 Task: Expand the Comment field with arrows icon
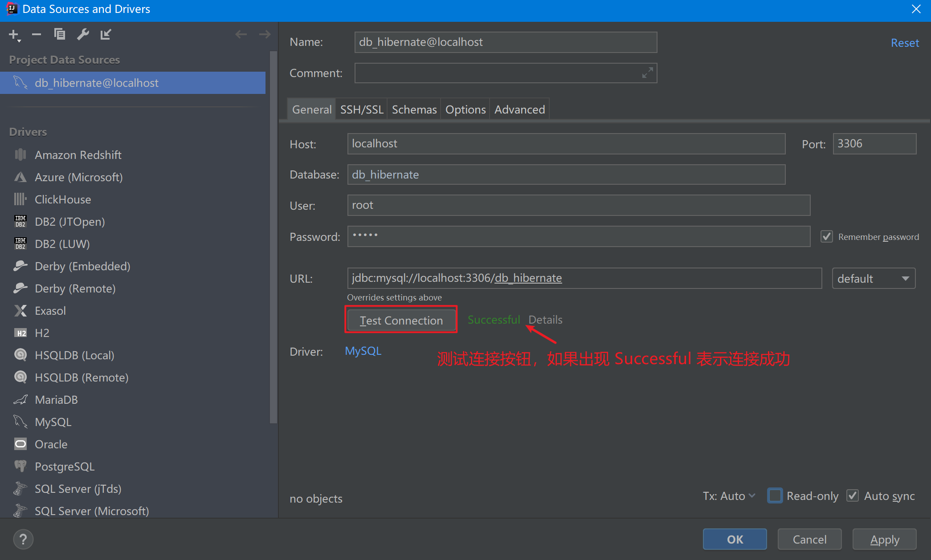pyautogui.click(x=647, y=73)
